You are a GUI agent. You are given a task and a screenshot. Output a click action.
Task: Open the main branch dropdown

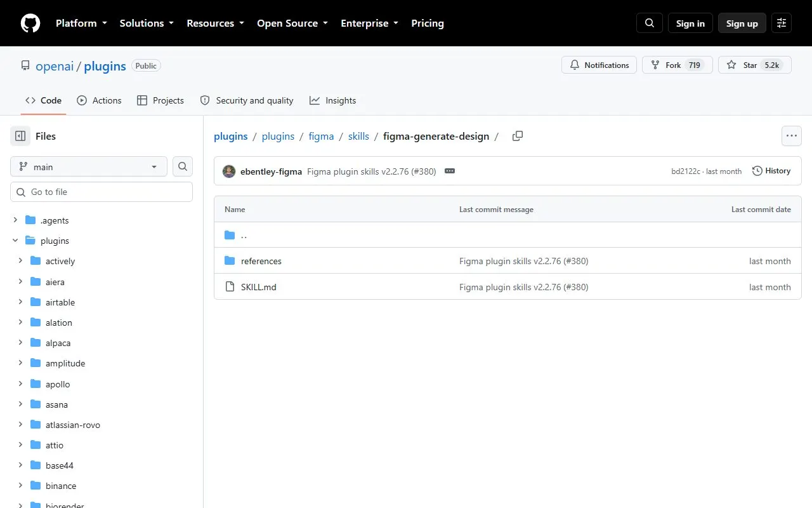point(89,166)
